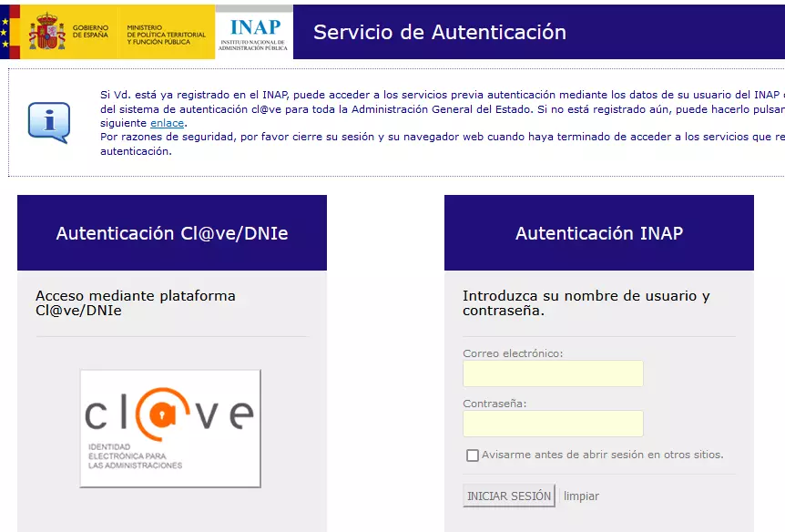Click the 'Correo electrónico:' label
Screen dimensions: 785x532
[513, 353]
